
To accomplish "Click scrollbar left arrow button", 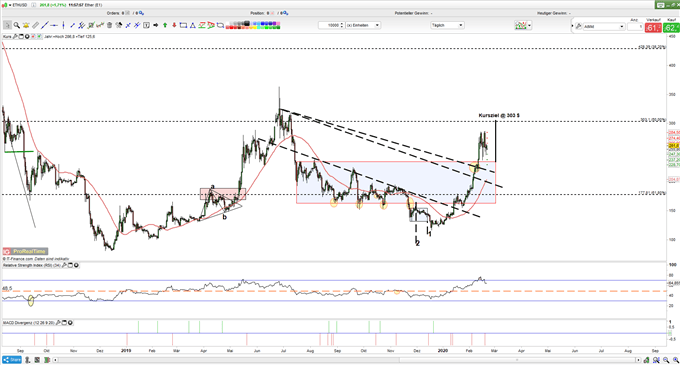I will click(x=55, y=360).
